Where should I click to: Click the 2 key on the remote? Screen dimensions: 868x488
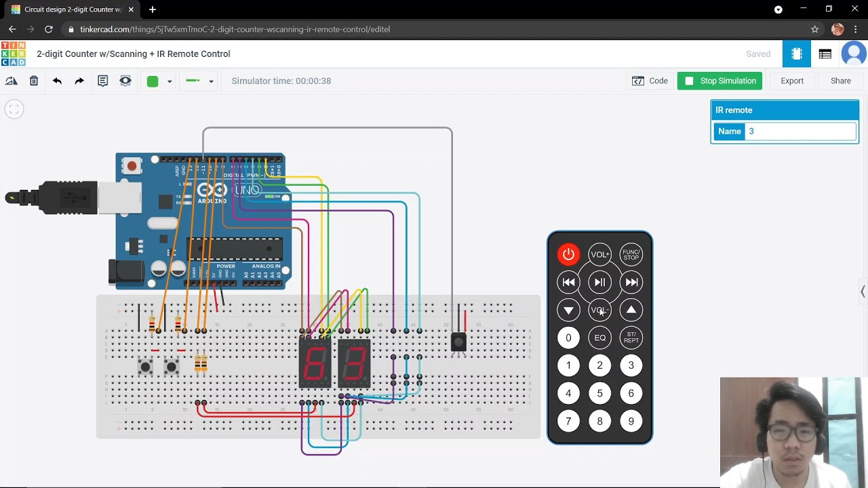(599, 366)
